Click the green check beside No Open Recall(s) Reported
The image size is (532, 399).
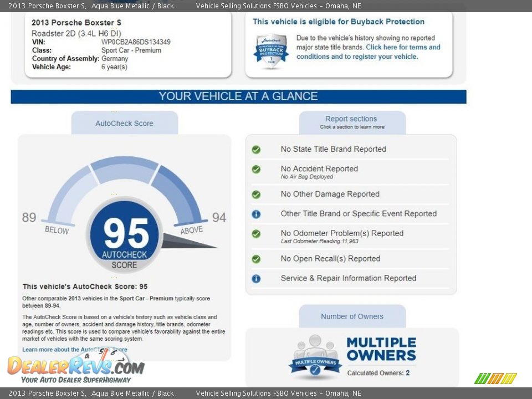(256, 259)
